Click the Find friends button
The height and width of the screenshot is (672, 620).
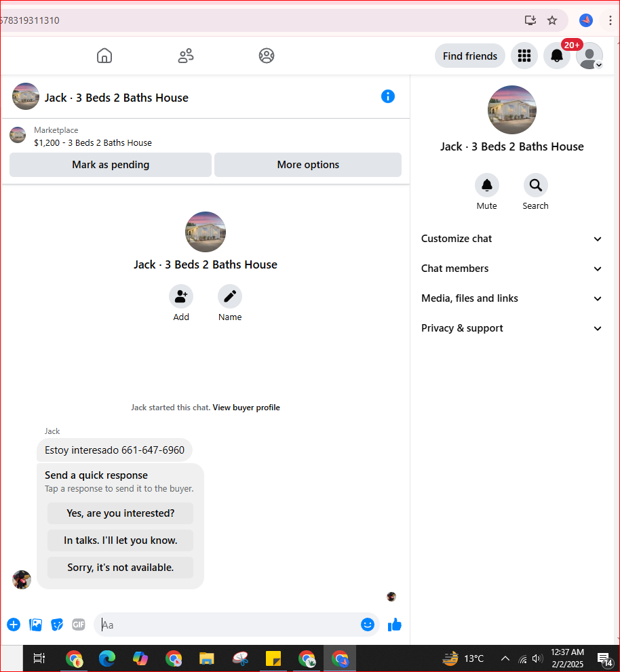pyautogui.click(x=470, y=56)
